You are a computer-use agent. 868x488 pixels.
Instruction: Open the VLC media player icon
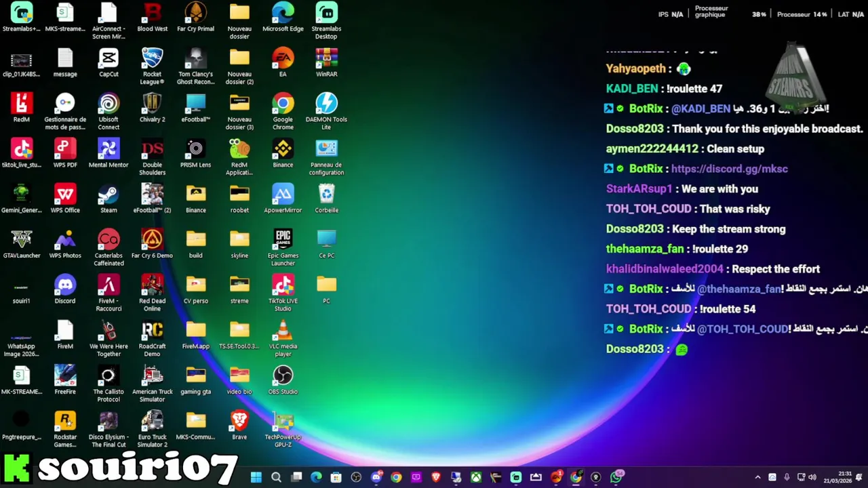point(283,338)
